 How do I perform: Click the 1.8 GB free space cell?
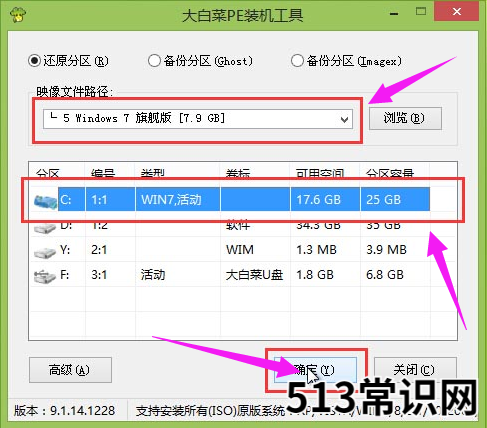[315, 275]
